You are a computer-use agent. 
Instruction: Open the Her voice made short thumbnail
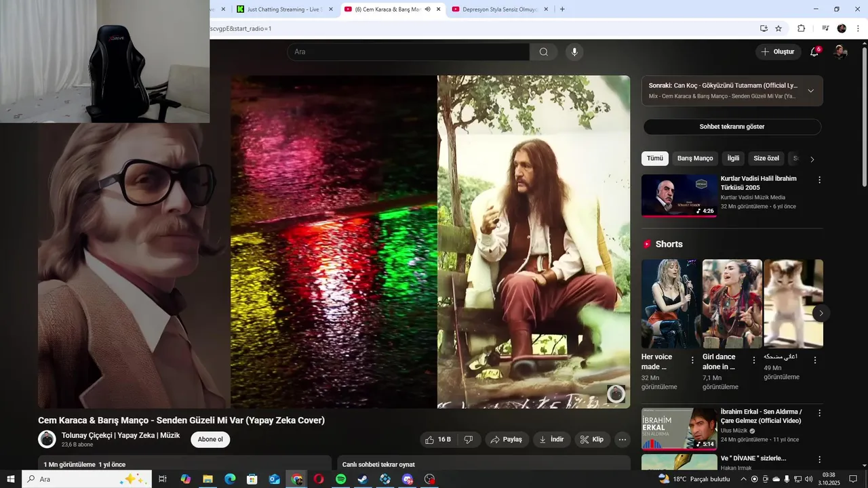click(x=671, y=304)
